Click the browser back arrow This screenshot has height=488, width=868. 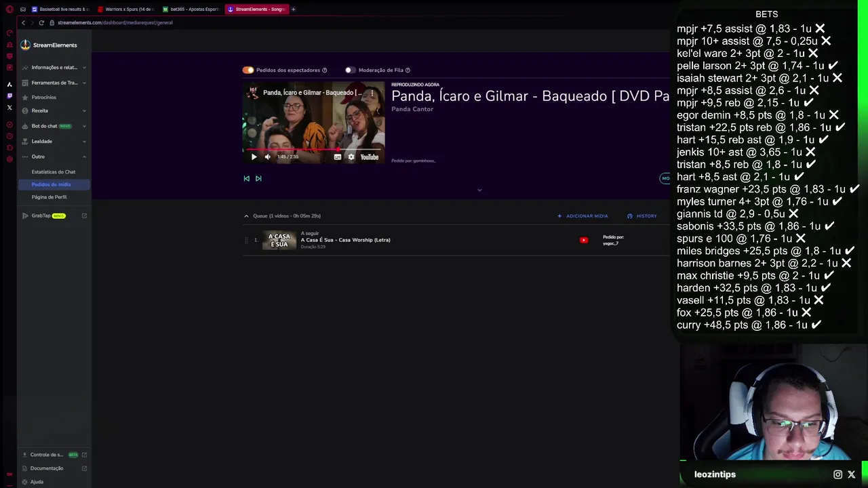tap(23, 22)
